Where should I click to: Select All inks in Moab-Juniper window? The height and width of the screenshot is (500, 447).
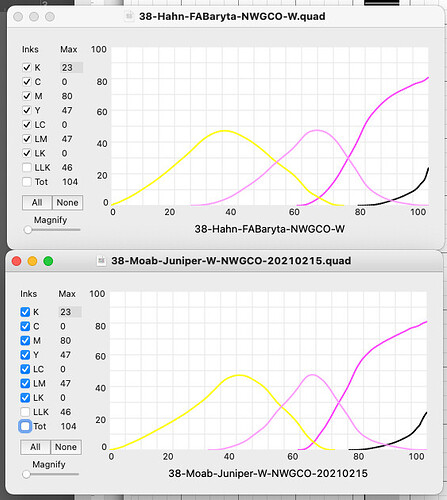(35, 447)
